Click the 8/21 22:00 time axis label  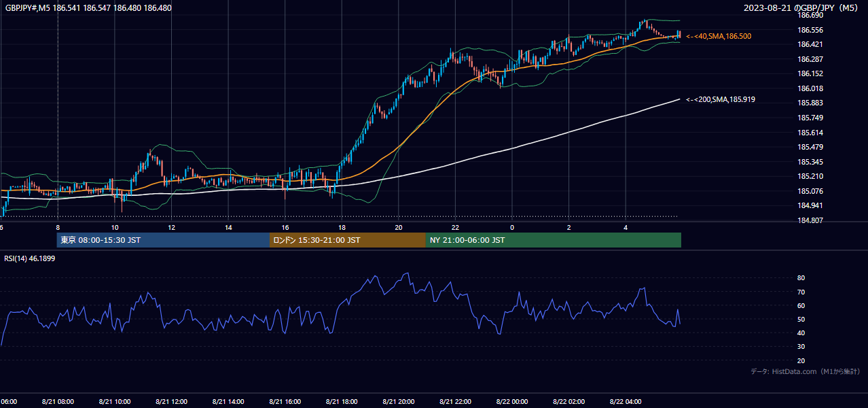(x=455, y=402)
